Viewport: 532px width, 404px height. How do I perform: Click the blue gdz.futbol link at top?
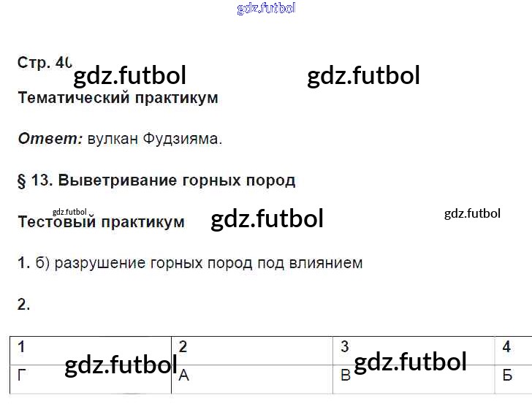266,9
